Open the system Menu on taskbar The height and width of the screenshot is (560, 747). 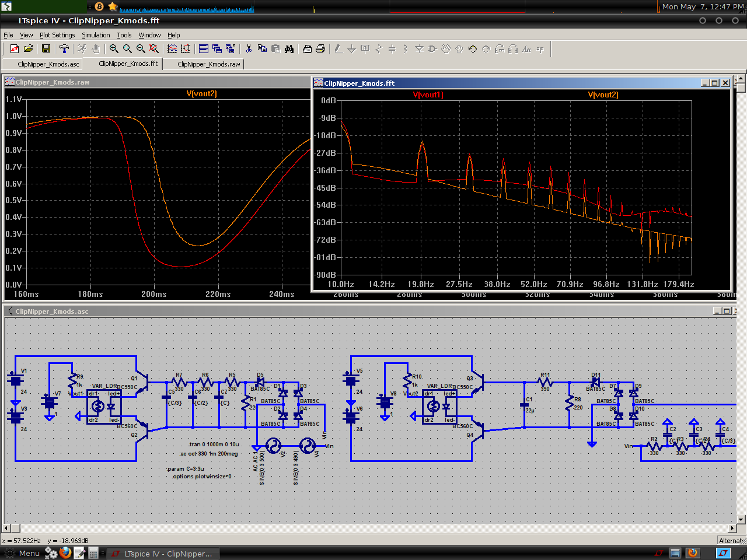tap(22, 553)
